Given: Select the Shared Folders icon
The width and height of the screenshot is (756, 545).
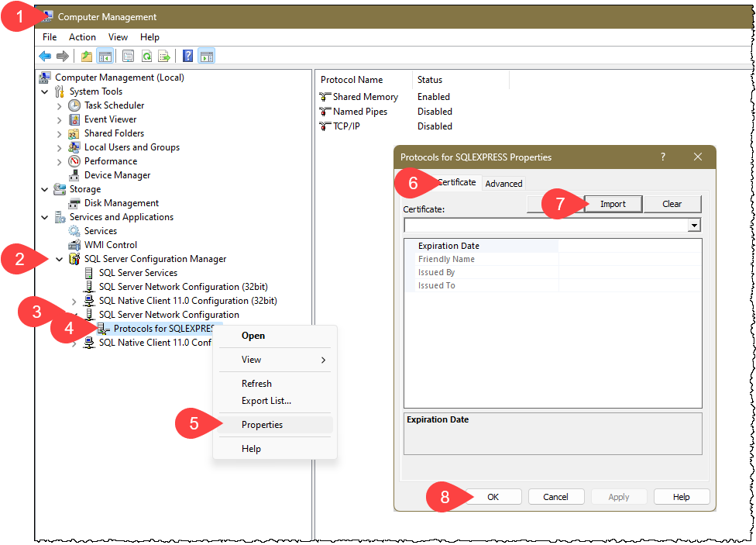Looking at the screenshot, I should (74, 133).
